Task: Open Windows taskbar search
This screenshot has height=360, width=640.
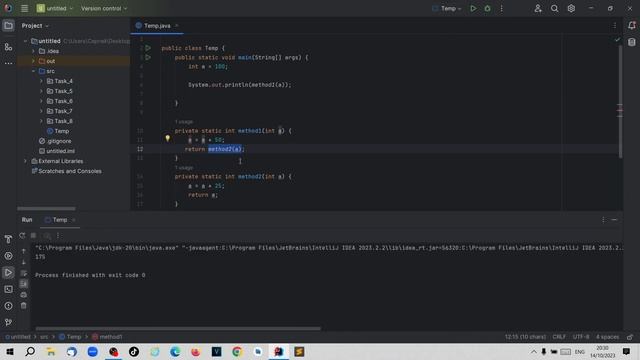Action: [x=30, y=351]
